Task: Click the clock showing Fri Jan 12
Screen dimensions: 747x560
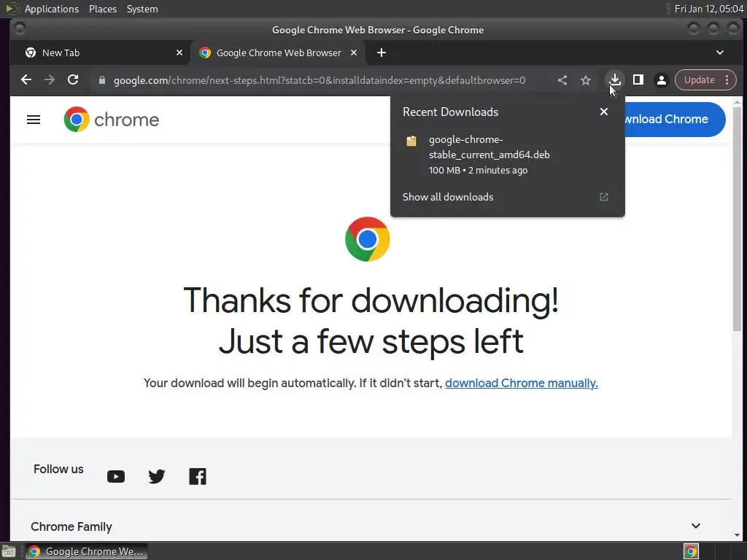Action: click(709, 9)
